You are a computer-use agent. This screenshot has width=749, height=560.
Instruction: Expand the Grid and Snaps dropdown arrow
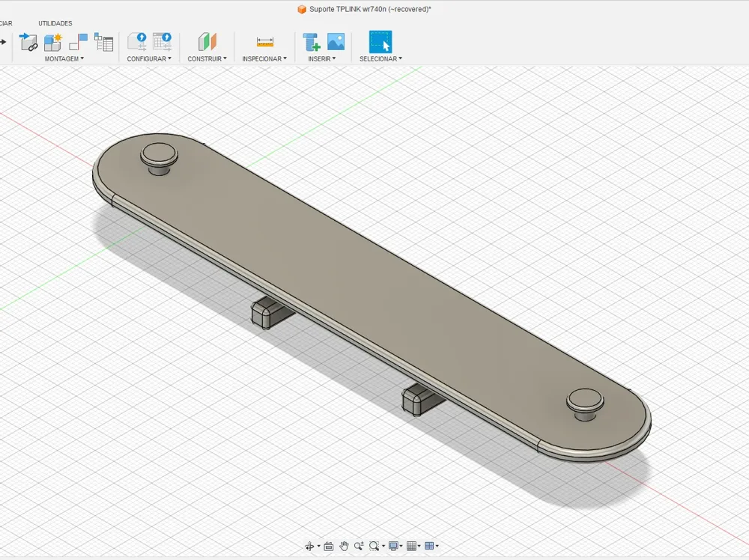[419, 547]
